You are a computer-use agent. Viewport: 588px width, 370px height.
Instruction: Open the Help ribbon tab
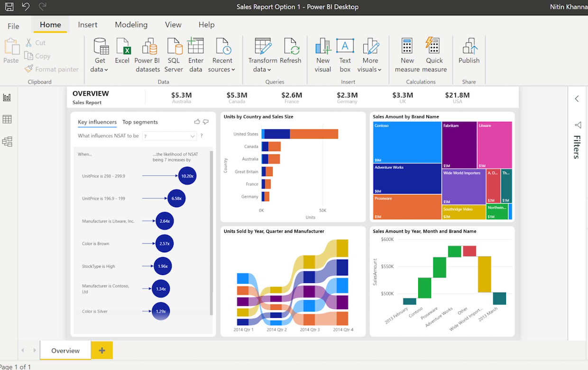click(207, 25)
